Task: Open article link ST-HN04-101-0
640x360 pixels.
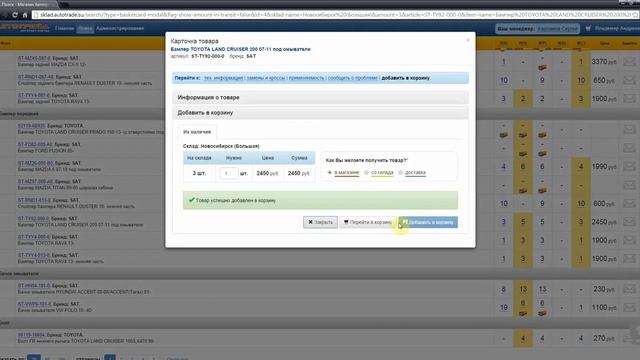Action: click(x=34, y=286)
